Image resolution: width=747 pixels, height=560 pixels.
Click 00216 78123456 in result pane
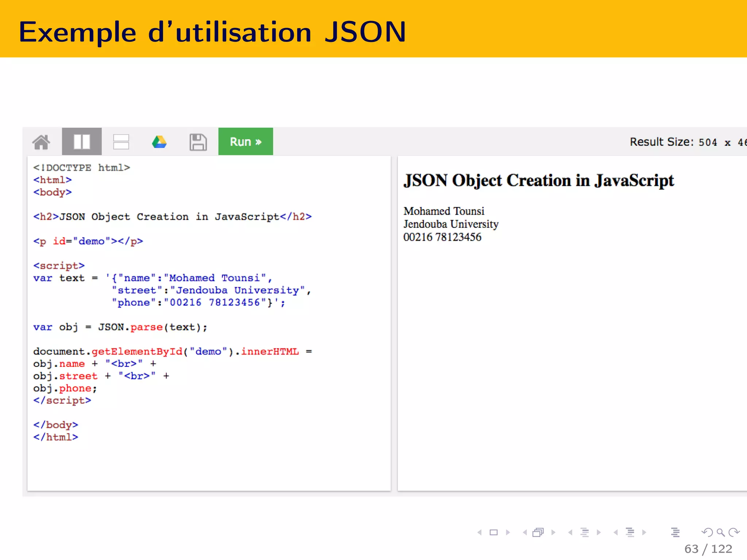[x=442, y=237]
